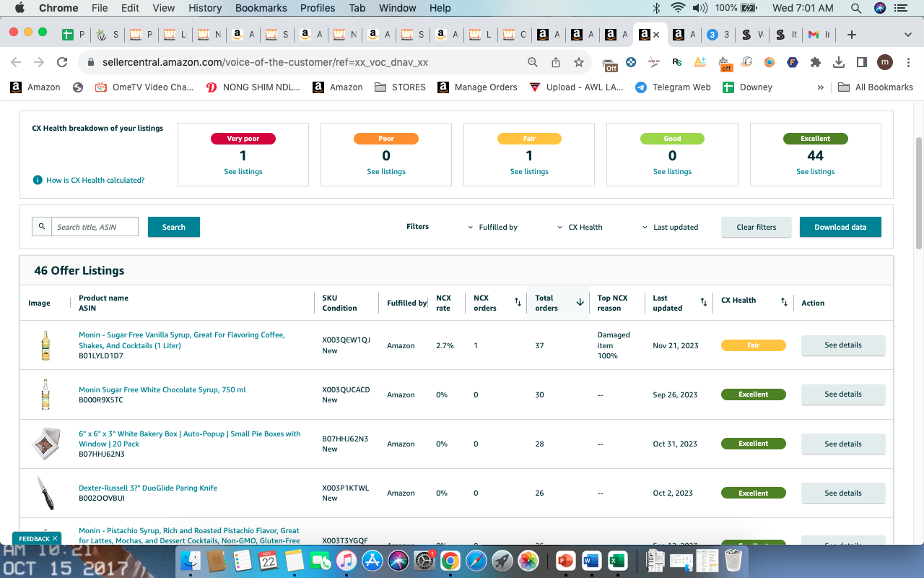Viewport: 924px width, 578px height.
Task: Open the Trash in the dock
Action: click(x=733, y=560)
